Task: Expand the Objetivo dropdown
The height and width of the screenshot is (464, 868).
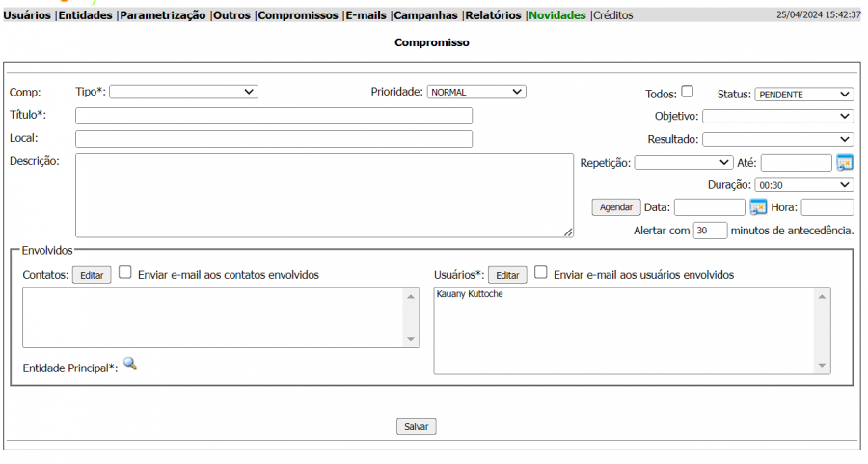Action: pos(777,116)
